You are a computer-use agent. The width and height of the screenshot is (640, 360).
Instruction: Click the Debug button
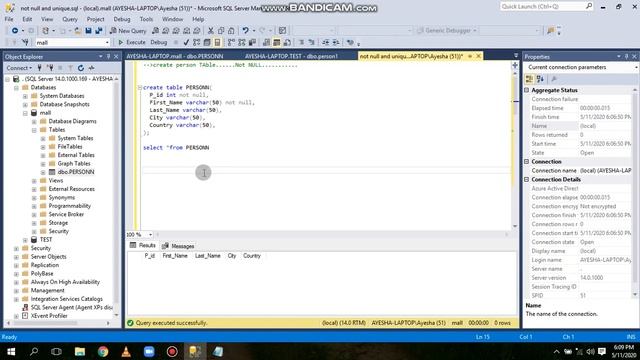159,42
